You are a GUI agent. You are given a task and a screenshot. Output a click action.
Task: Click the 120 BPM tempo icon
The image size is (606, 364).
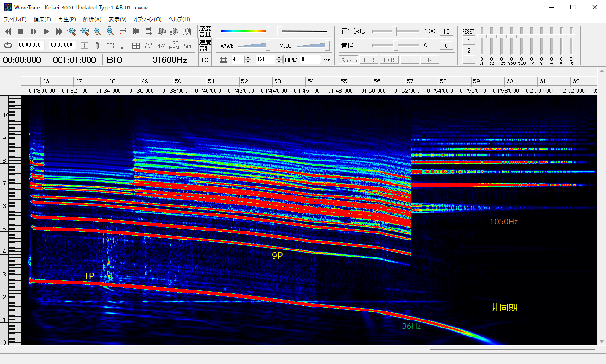[x=174, y=45]
